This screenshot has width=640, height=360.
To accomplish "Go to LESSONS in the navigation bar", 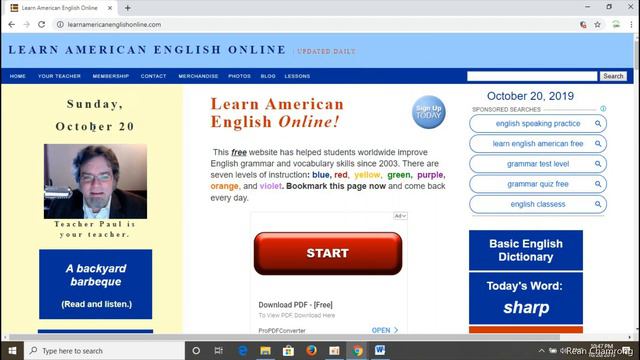I will (297, 76).
